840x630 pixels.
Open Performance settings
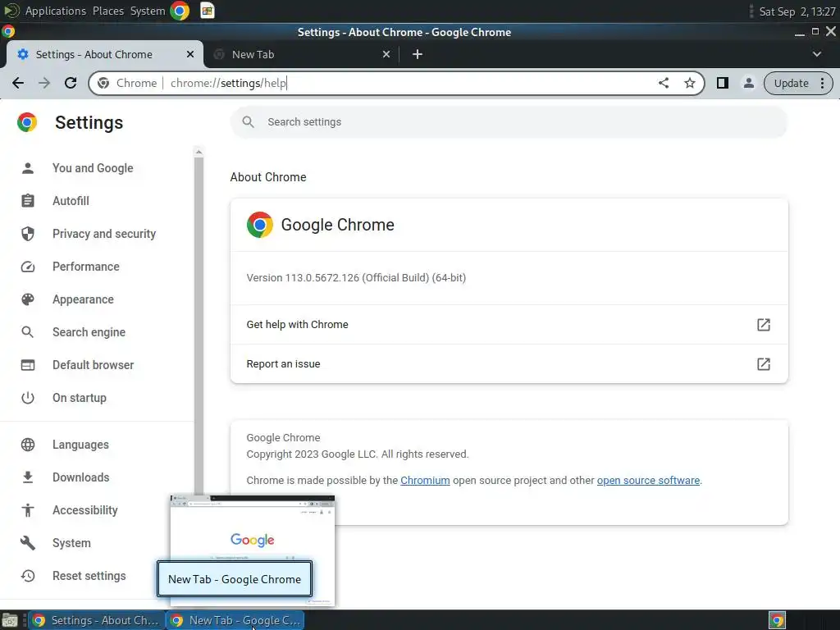(85, 267)
